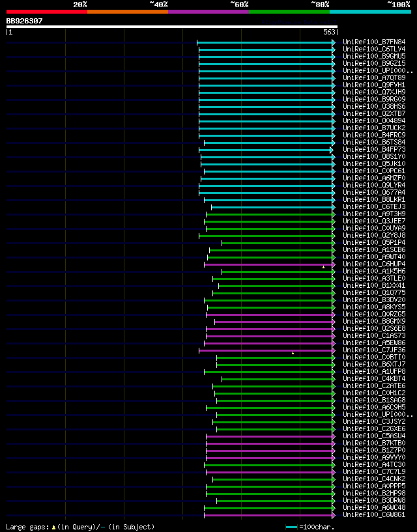Select the UniRef100_C6W8G1 label
Screen dimensions: 417x532
(x=374, y=514)
